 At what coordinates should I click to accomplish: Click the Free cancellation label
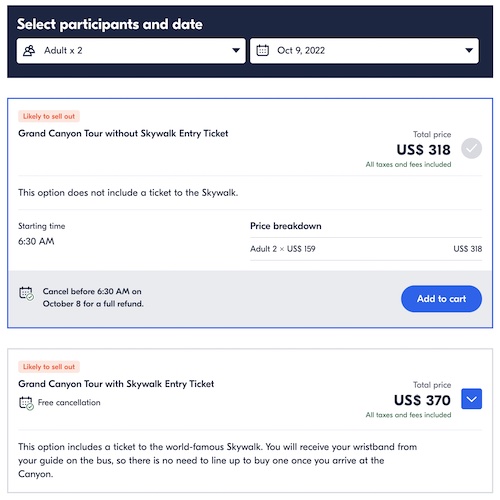69,403
